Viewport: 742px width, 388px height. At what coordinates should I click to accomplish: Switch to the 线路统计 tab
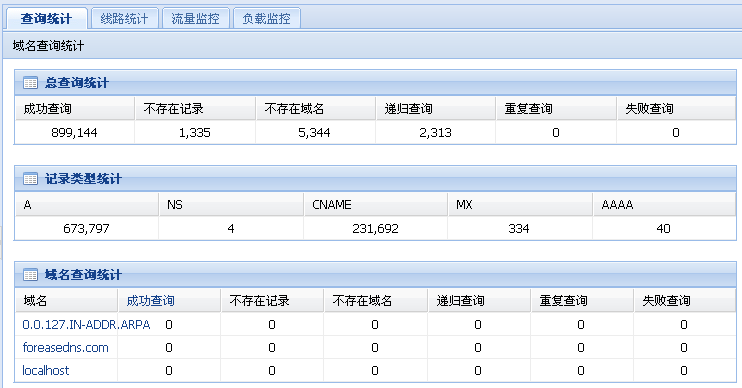124,18
